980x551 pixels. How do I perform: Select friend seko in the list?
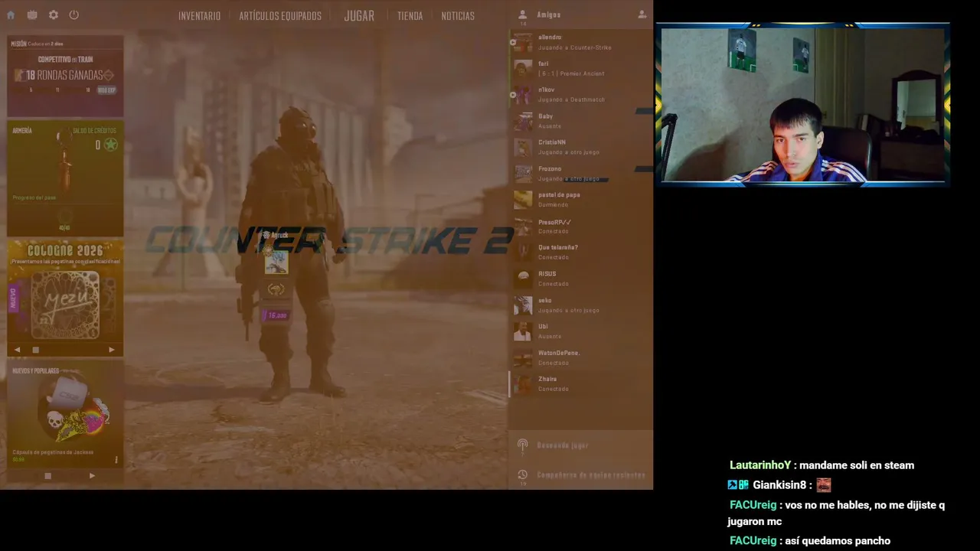click(x=580, y=305)
